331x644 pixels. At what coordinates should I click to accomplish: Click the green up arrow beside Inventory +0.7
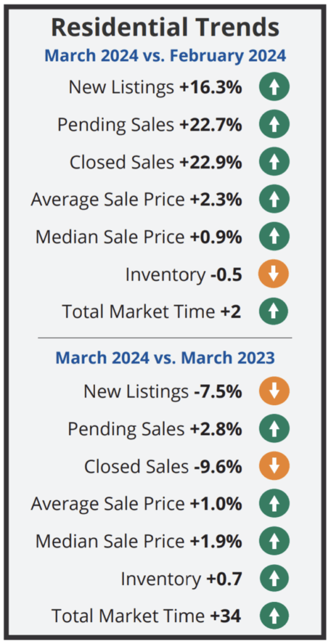(x=274, y=579)
